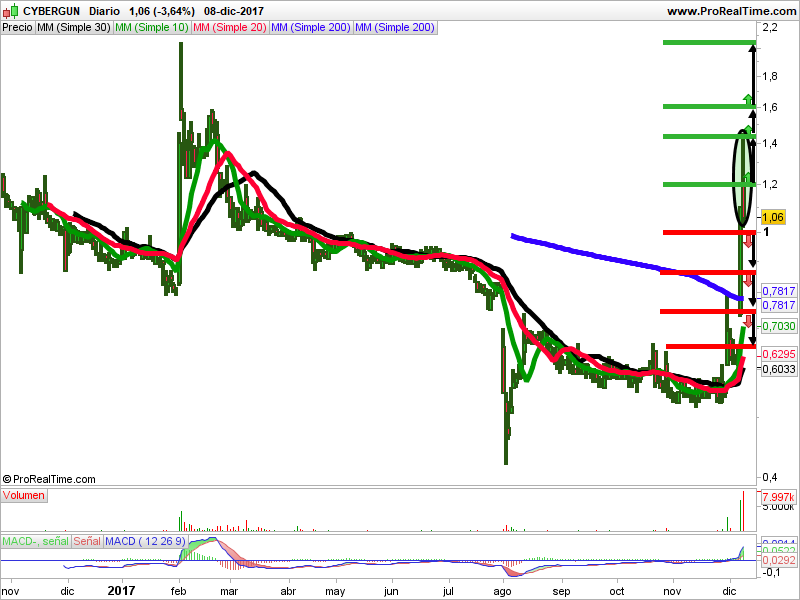Select the last MM (Simple 200) label in row

(395, 28)
